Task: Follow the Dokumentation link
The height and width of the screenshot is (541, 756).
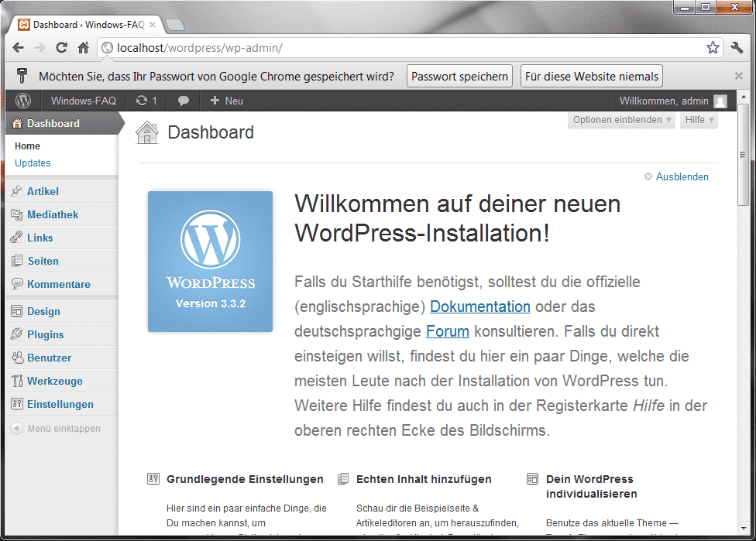Action: (479, 306)
